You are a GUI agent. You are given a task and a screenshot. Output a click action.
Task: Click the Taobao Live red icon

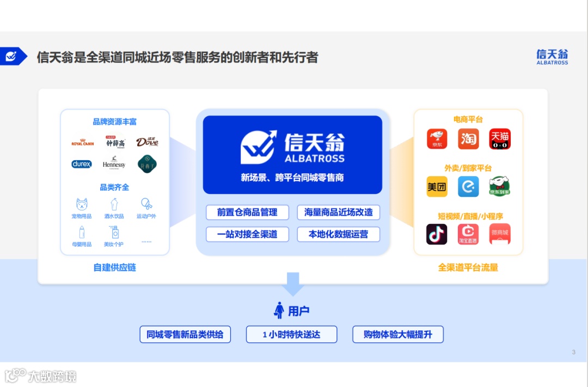point(468,234)
